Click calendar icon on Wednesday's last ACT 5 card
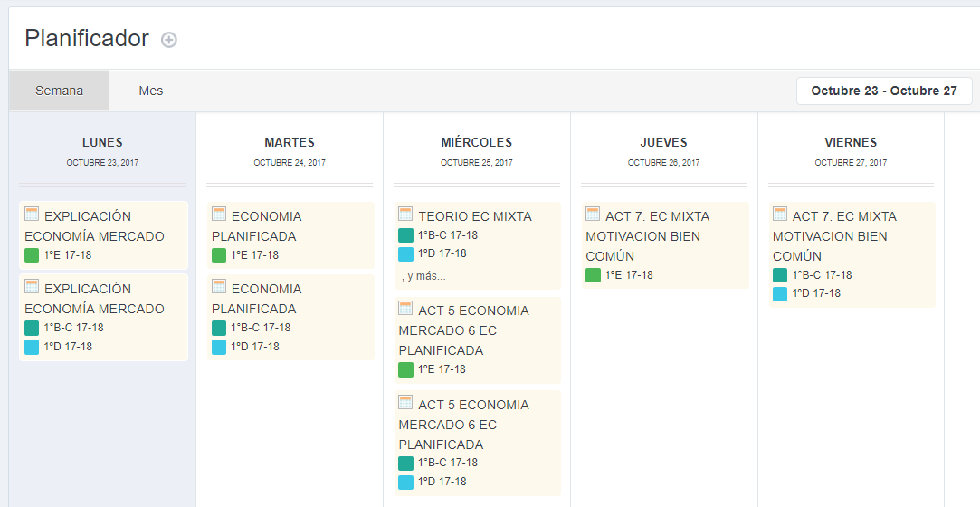Screen dimensions: 980x507 (x=405, y=402)
